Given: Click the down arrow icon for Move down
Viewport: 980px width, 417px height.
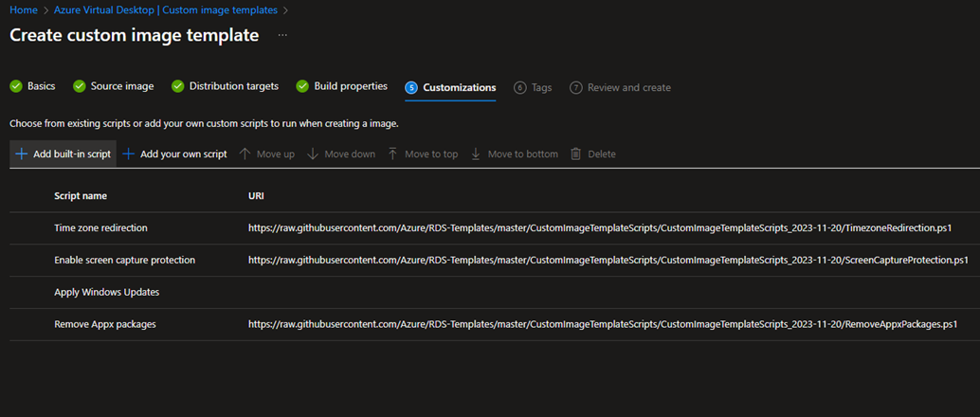Looking at the screenshot, I should click(x=313, y=154).
